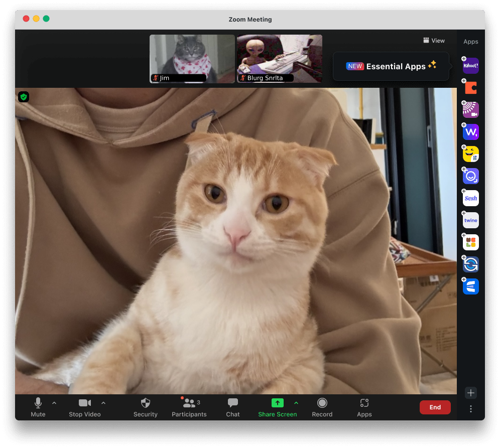The image size is (500, 448).
Task: Open Security shield options
Action: (146, 407)
